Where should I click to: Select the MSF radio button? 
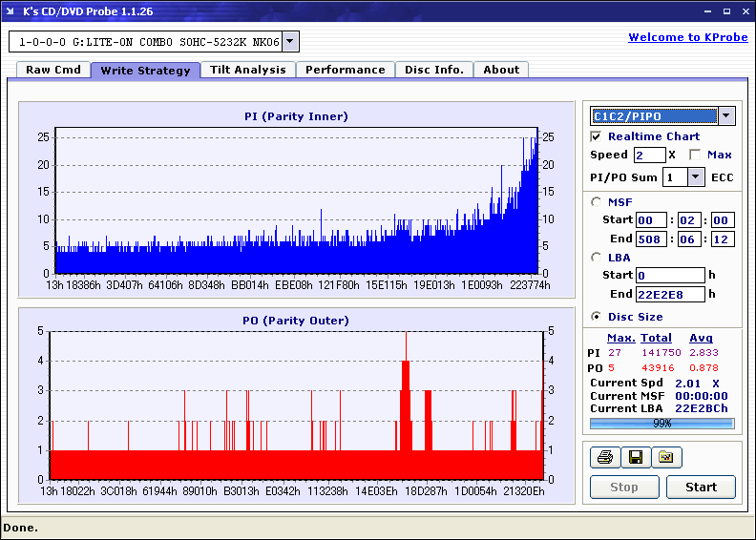[597, 201]
